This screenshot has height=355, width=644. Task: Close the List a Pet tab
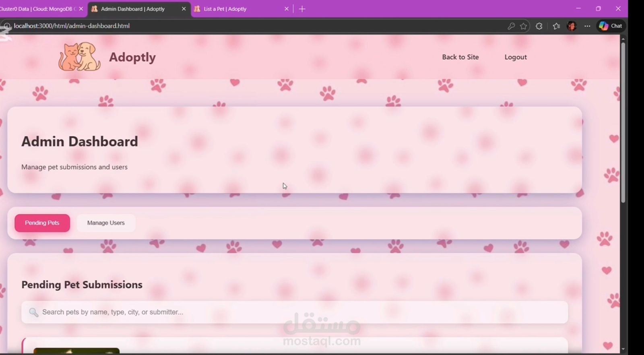(x=287, y=9)
